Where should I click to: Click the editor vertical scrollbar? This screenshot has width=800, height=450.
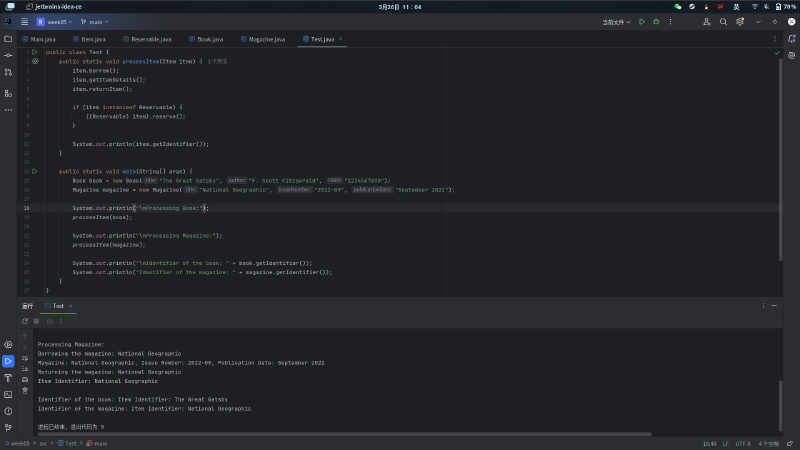tap(781, 160)
